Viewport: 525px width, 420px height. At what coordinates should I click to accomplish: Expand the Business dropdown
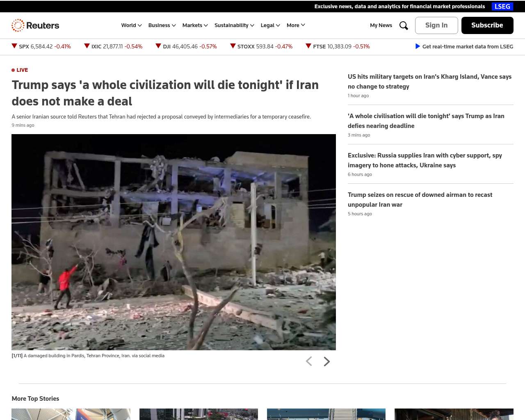click(162, 25)
